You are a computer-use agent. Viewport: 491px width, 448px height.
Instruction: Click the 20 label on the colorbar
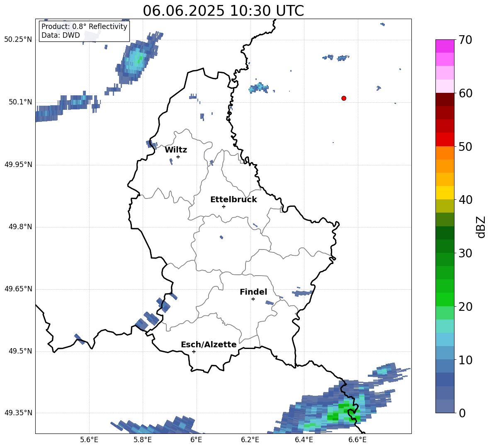465,307
